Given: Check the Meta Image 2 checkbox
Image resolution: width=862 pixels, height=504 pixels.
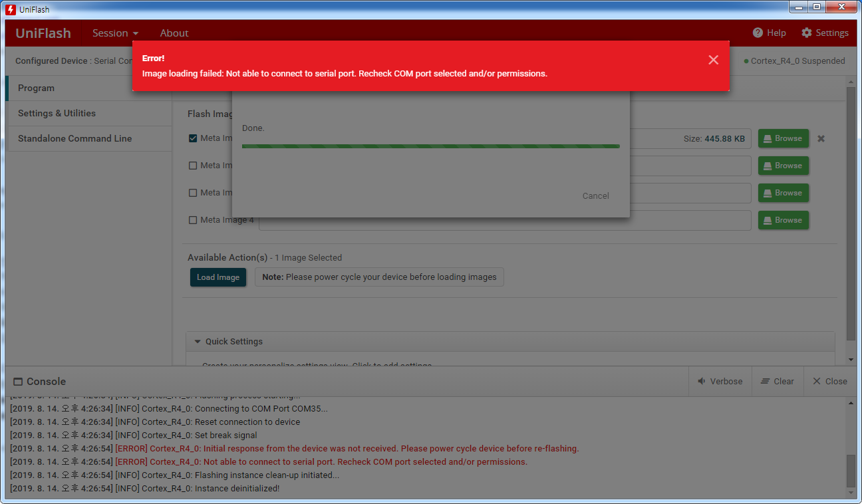Looking at the screenshot, I should [193, 166].
